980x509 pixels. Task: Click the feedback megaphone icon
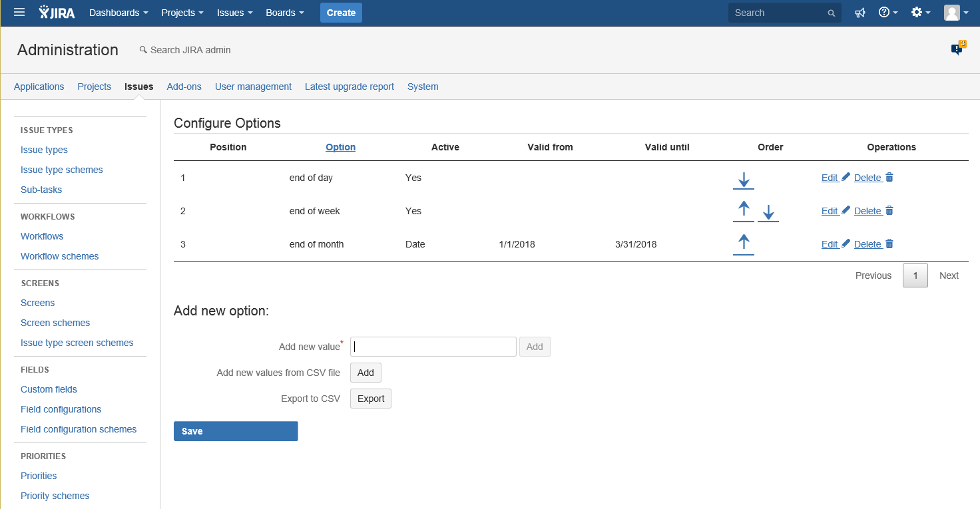(860, 13)
